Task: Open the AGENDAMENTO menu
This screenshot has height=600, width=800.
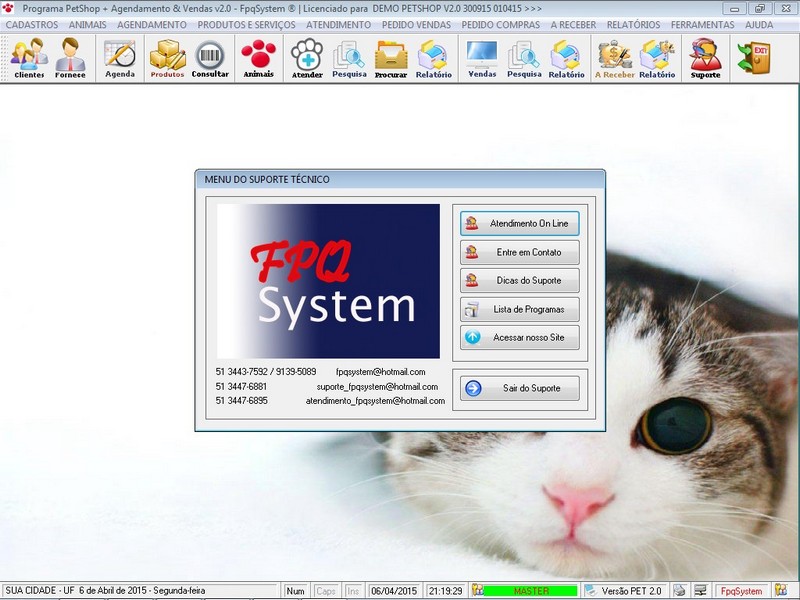Action: pyautogui.click(x=152, y=24)
